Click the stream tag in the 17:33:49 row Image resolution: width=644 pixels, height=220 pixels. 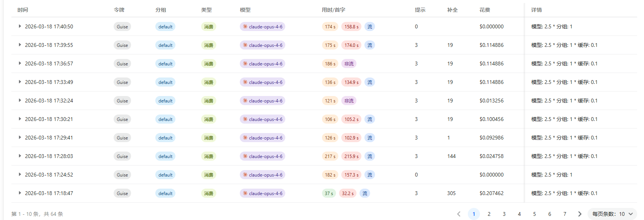coord(370,82)
